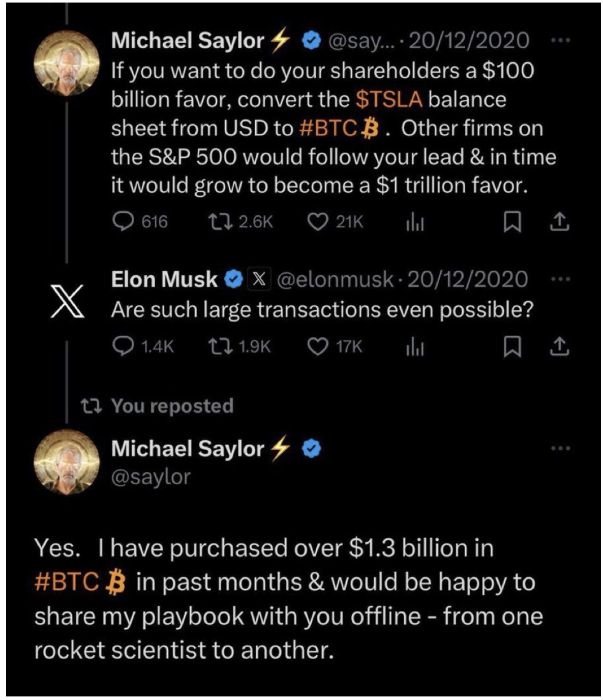This screenshot has width=603, height=700.
Task: Share Elon Musk's tweet
Action: [x=559, y=346]
